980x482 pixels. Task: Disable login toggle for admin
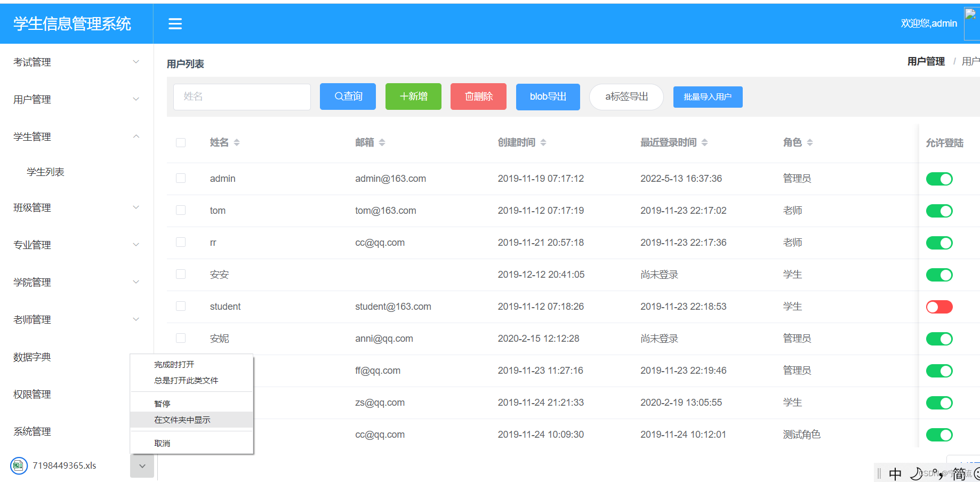coord(939,179)
